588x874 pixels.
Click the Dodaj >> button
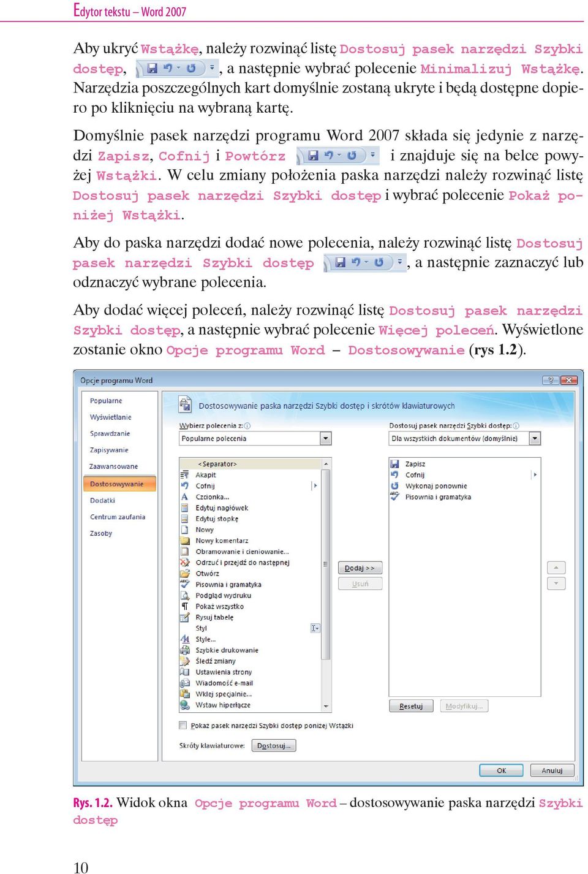point(360,568)
